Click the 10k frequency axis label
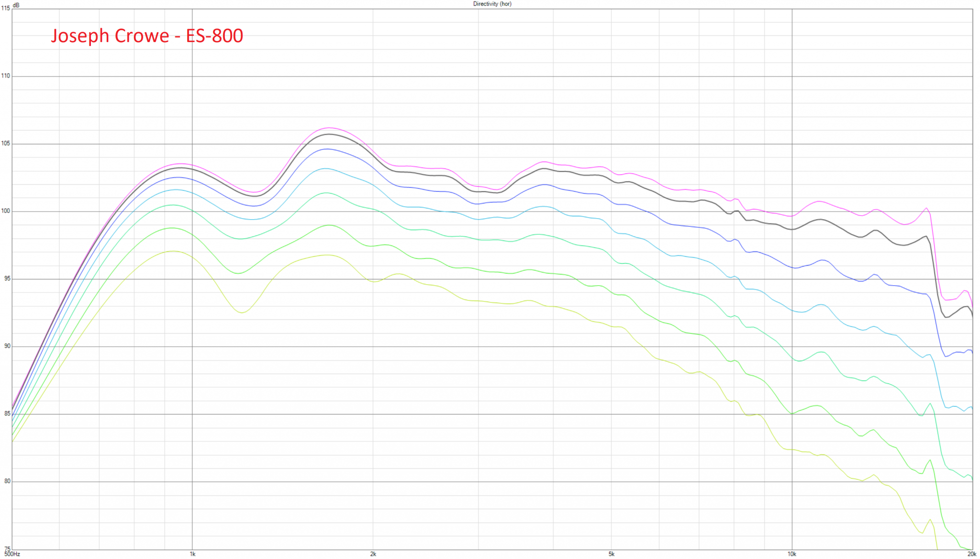The image size is (980, 559). [x=792, y=554]
